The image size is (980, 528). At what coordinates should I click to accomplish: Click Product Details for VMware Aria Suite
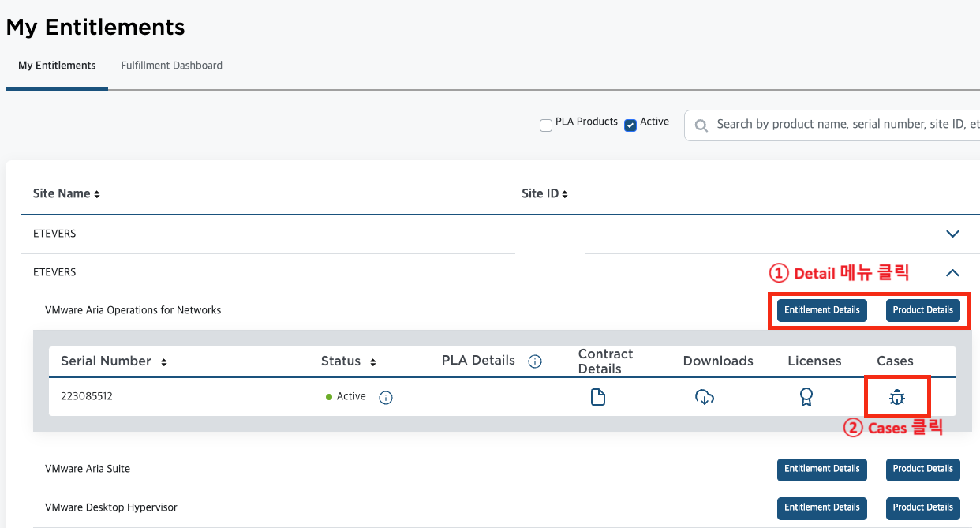pyautogui.click(x=922, y=469)
